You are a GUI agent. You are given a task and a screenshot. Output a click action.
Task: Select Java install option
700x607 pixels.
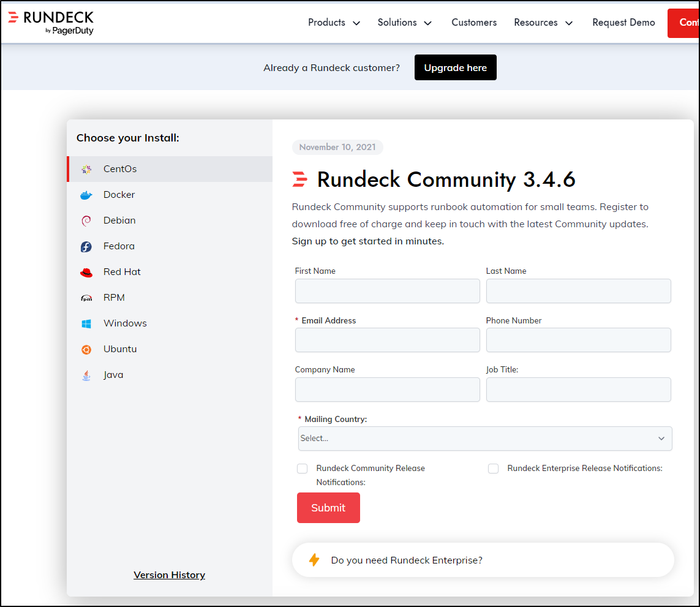(170, 375)
